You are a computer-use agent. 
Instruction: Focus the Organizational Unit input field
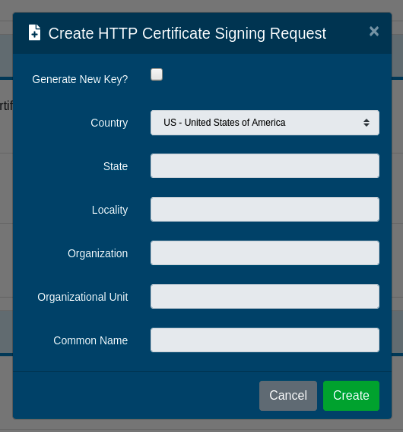[x=265, y=297]
